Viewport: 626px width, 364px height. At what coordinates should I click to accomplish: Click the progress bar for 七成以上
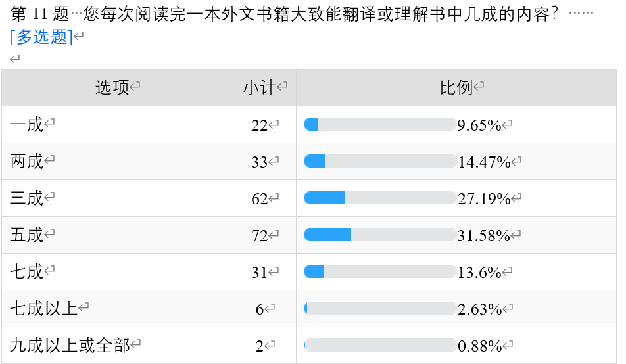coord(379,308)
